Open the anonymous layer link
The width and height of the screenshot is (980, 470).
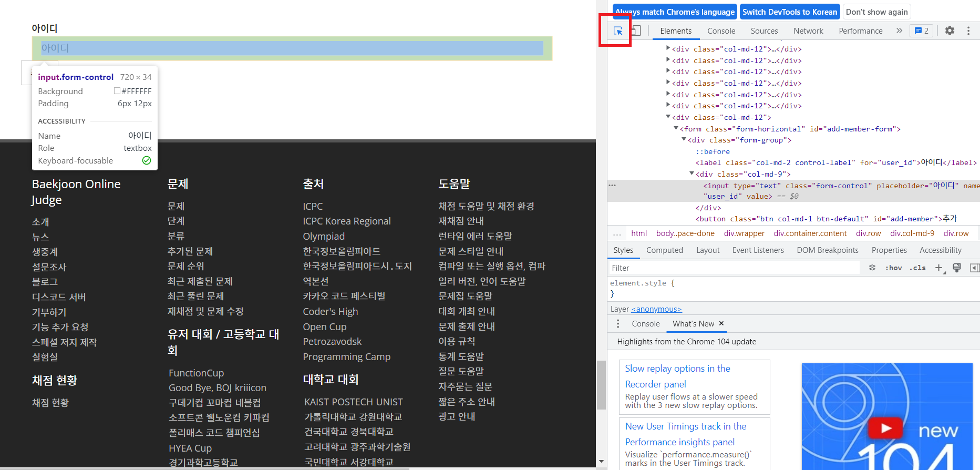pos(656,309)
